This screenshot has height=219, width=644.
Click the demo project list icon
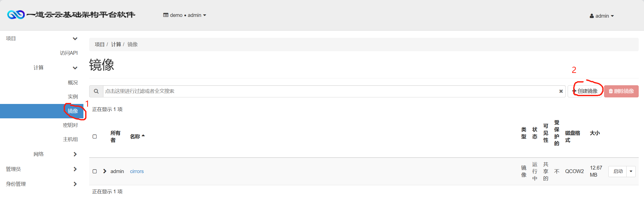166,15
